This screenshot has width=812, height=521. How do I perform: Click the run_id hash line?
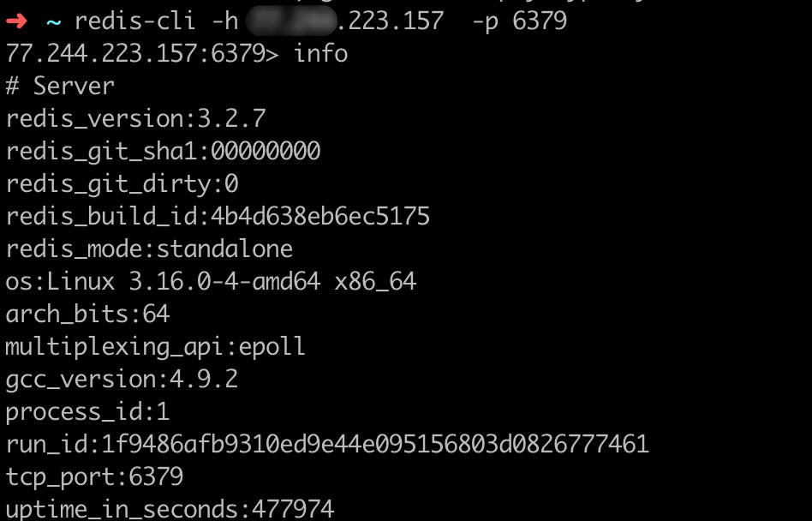pyautogui.click(x=327, y=445)
